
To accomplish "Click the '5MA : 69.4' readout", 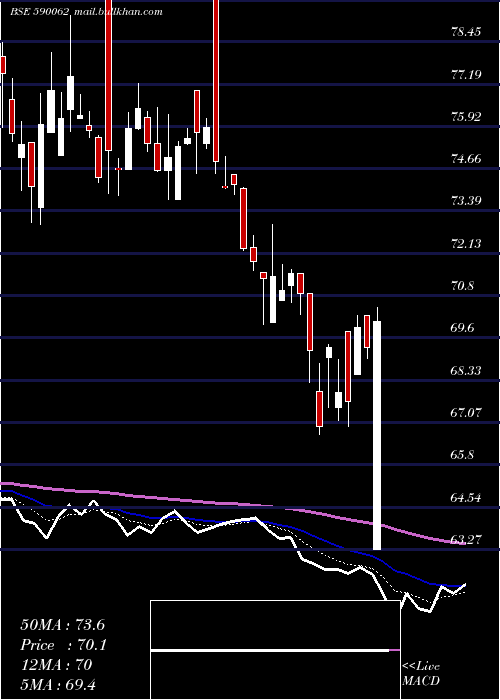I will click(x=58, y=684).
